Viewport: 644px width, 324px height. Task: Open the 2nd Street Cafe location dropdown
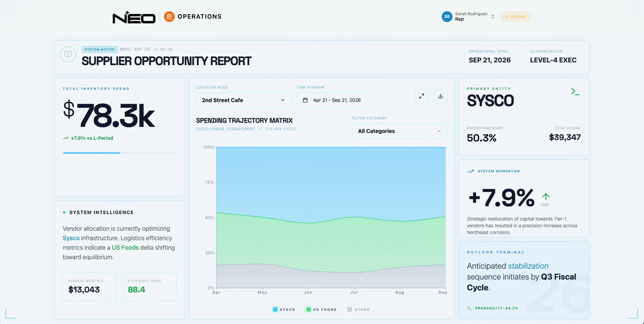tap(243, 100)
